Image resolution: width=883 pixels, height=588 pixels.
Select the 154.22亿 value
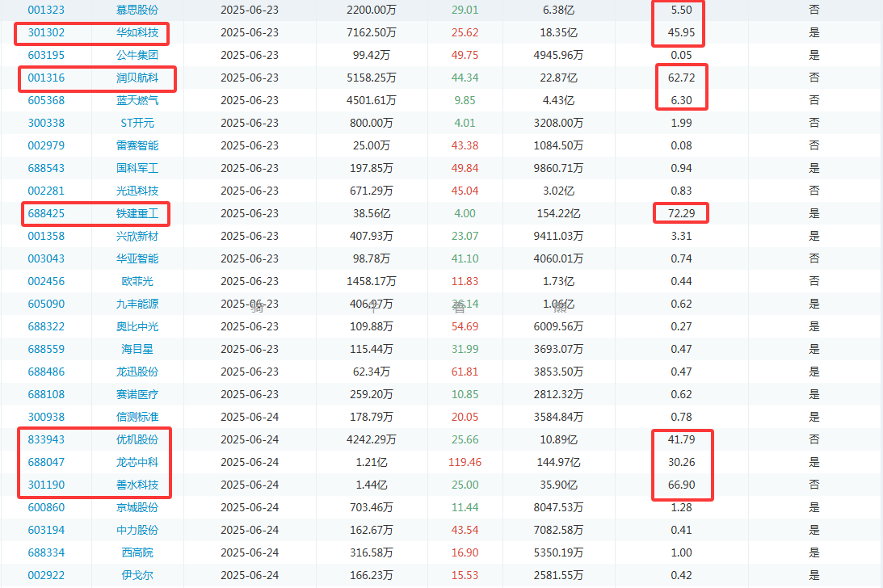pyautogui.click(x=558, y=213)
